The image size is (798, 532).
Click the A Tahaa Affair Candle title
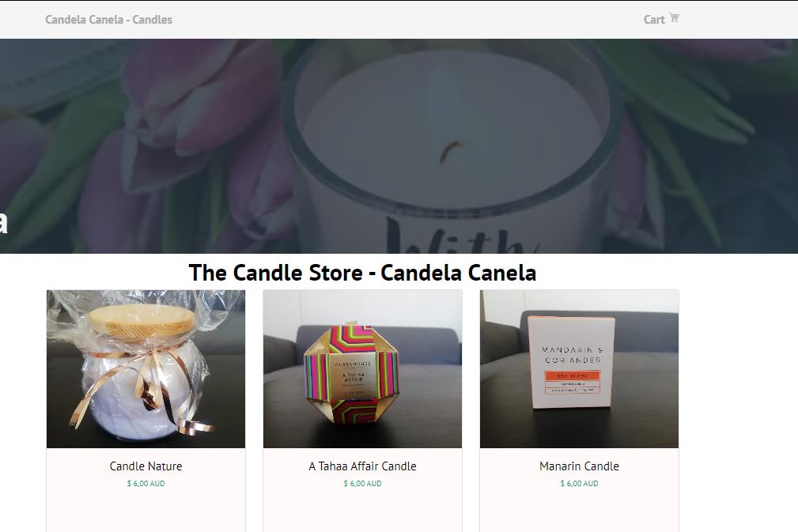click(x=362, y=466)
